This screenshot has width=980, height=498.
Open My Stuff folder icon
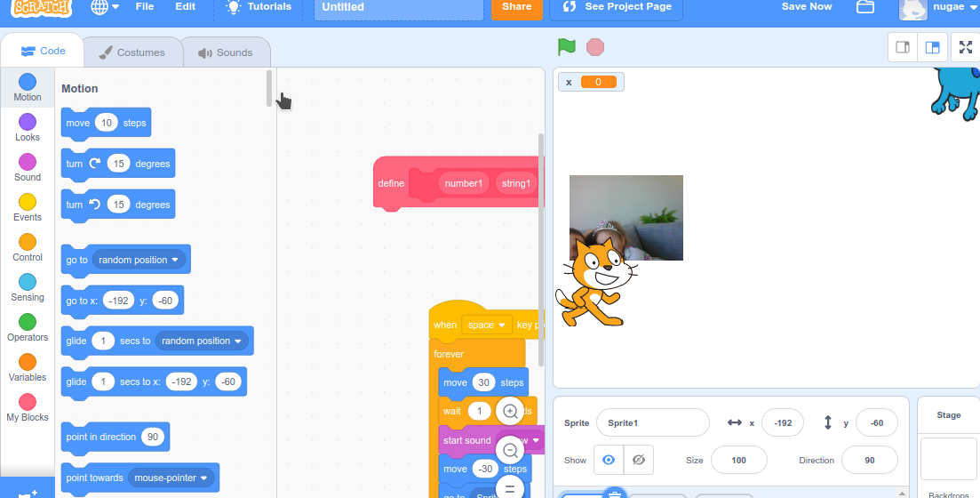(865, 7)
